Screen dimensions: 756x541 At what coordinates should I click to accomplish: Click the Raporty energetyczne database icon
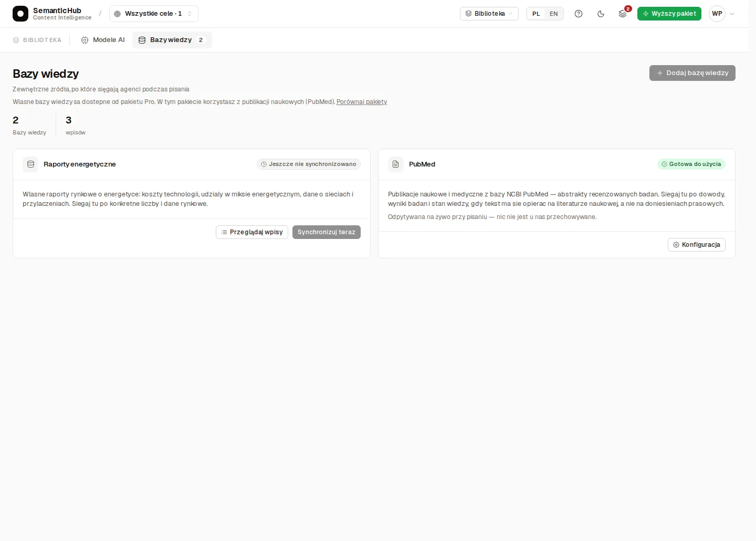[x=30, y=164]
